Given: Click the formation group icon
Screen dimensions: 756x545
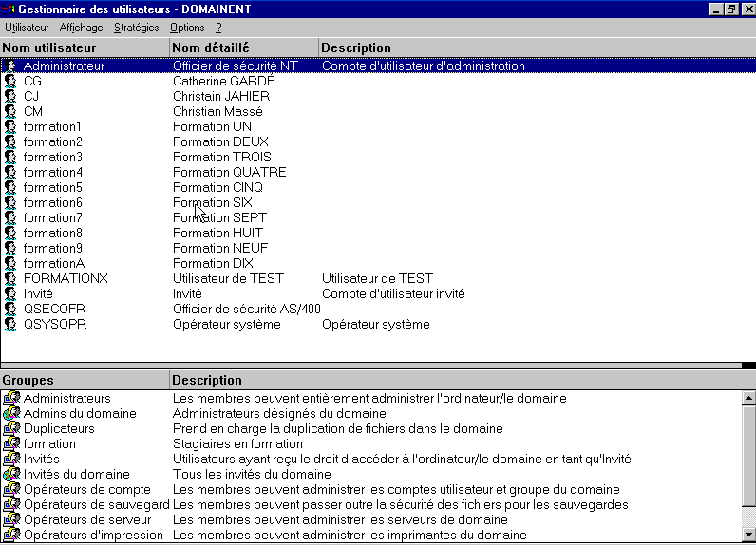Looking at the screenshot, I should [12, 443].
